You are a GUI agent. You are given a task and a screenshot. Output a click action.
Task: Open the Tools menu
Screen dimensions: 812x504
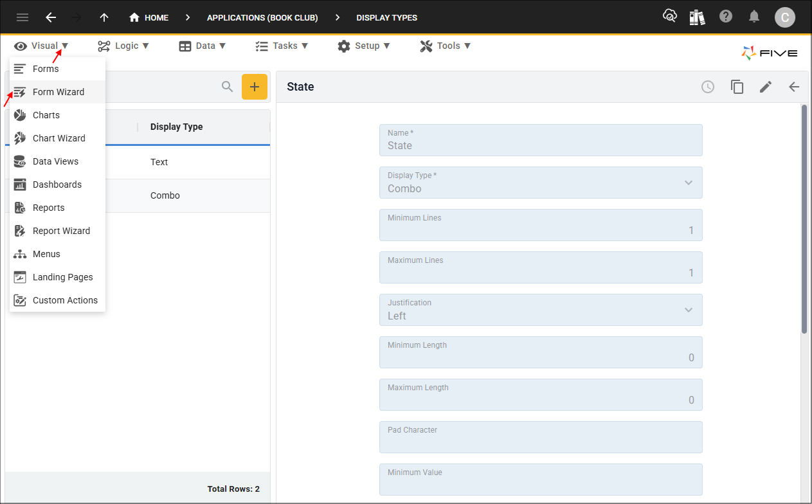tap(446, 46)
